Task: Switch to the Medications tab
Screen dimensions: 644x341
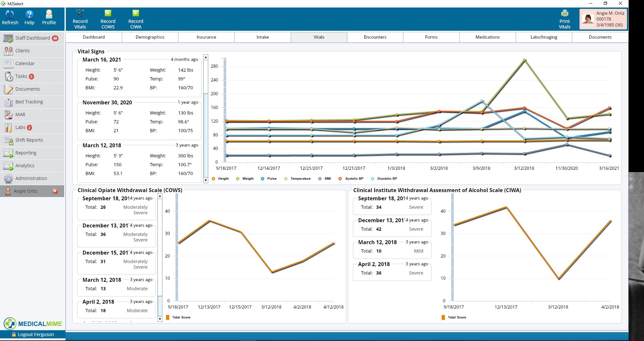Action: pos(487,37)
